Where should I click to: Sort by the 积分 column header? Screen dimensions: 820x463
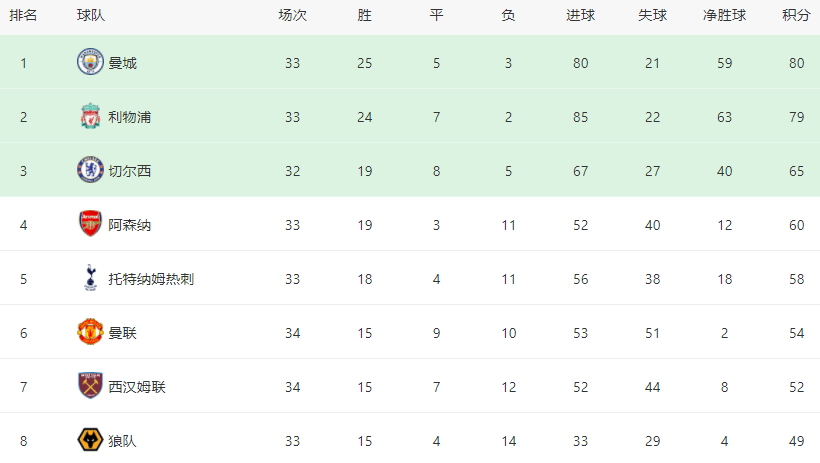(796, 16)
